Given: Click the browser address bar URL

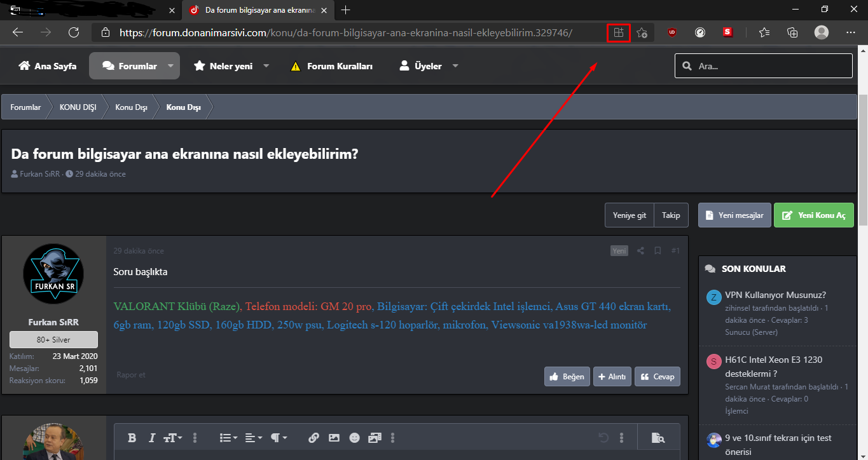Looking at the screenshot, I should point(346,32).
